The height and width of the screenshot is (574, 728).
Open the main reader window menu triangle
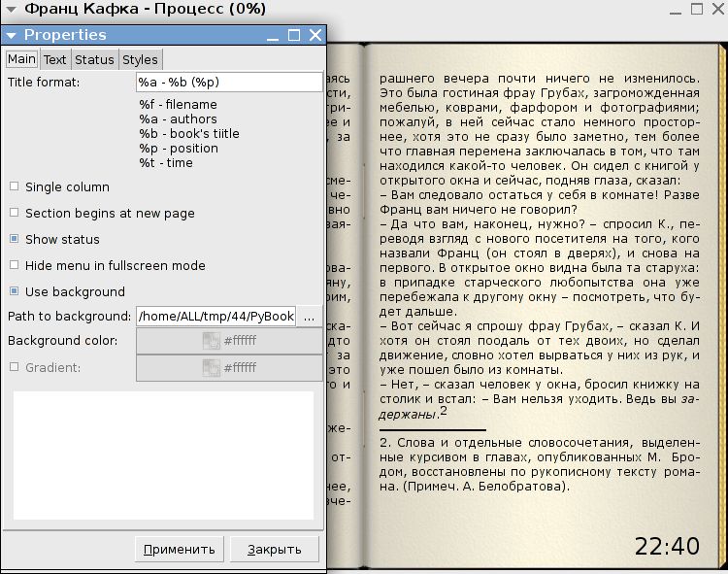pyautogui.click(x=12, y=9)
